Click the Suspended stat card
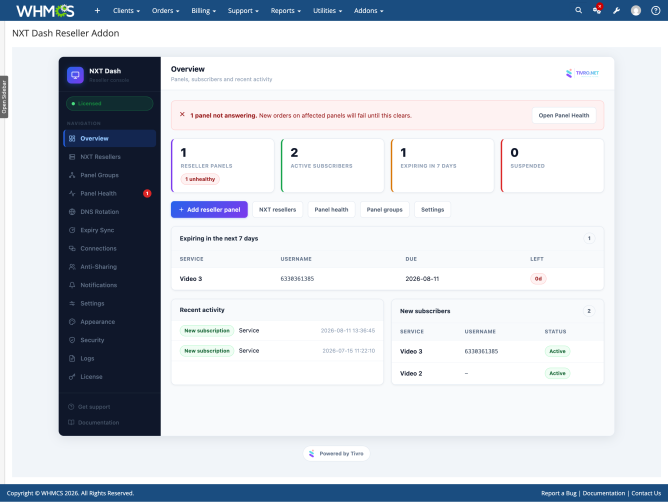 coord(553,165)
